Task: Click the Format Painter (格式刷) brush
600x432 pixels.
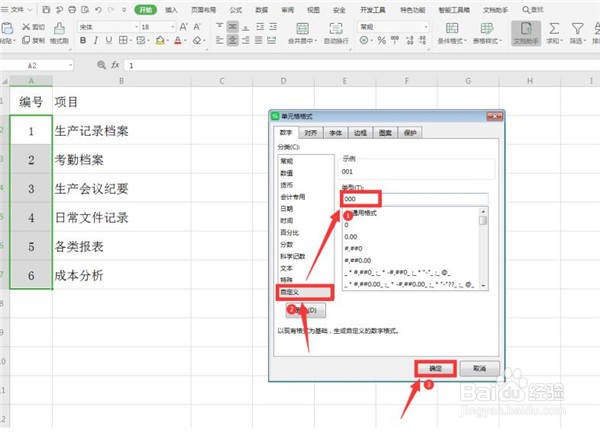Action: (59, 33)
